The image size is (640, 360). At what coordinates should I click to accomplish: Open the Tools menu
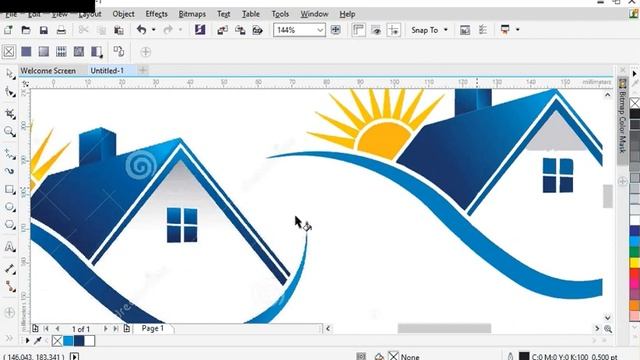coord(280,14)
